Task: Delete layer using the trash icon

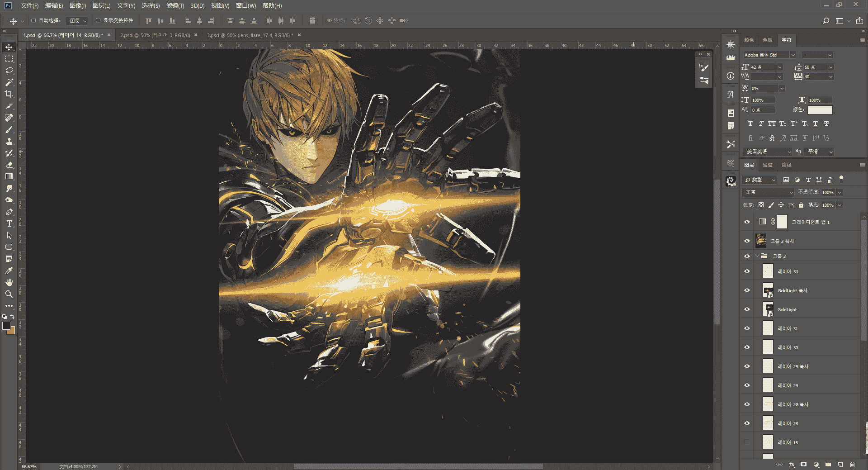Action: 852,464
